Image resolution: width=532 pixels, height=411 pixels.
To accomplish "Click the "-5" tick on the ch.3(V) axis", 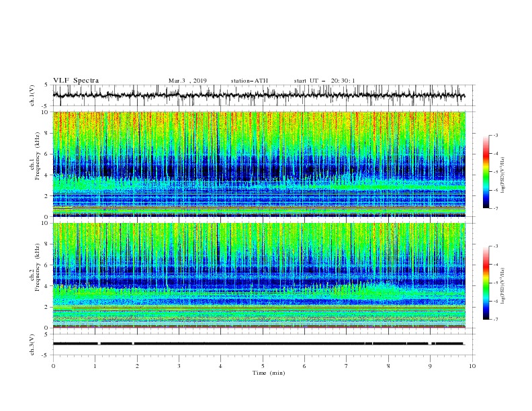I will pos(46,355).
